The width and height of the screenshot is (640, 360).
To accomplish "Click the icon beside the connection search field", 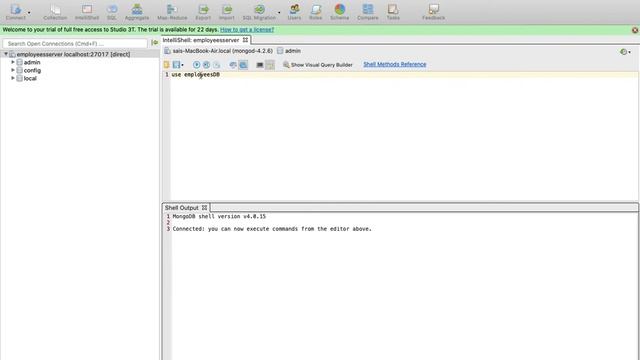I will 155,42.
